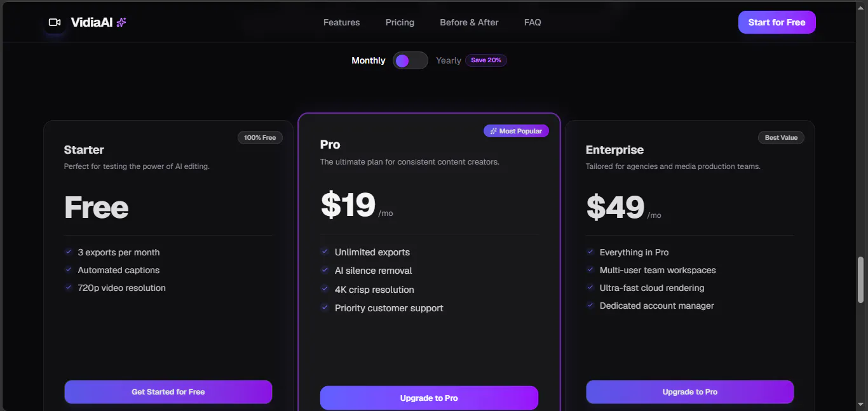Click checkmark icon beside Everything in Pro
The width and height of the screenshot is (868, 411).
click(590, 252)
